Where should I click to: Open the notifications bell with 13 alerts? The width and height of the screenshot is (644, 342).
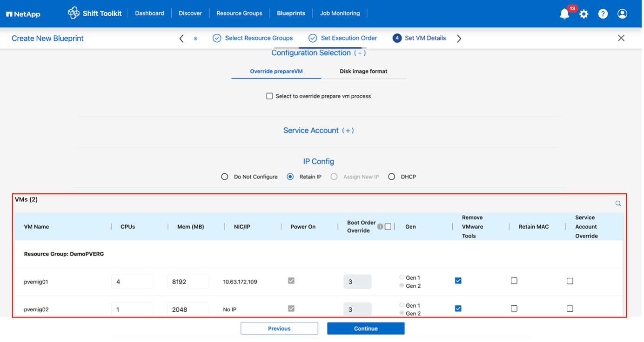coord(564,13)
